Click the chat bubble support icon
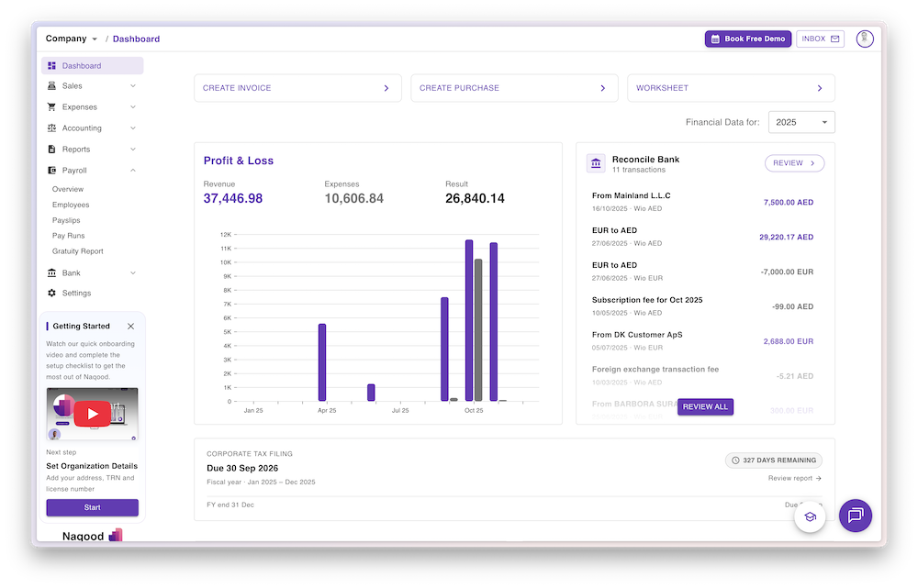This screenshot has height=588, width=918. click(x=856, y=516)
